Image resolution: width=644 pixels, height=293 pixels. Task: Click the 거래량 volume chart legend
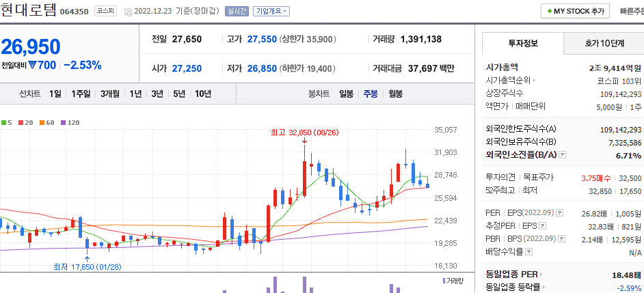(453, 281)
